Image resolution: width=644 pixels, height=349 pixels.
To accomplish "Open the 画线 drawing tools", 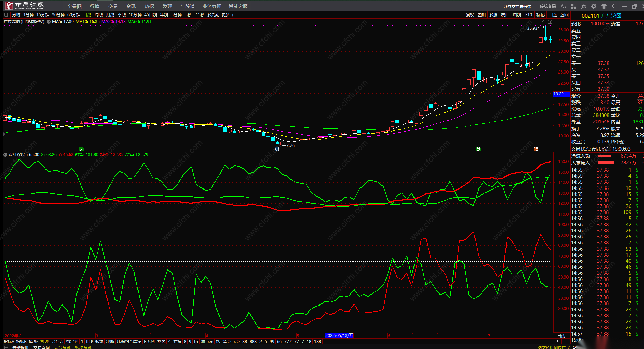I will 517,15.
